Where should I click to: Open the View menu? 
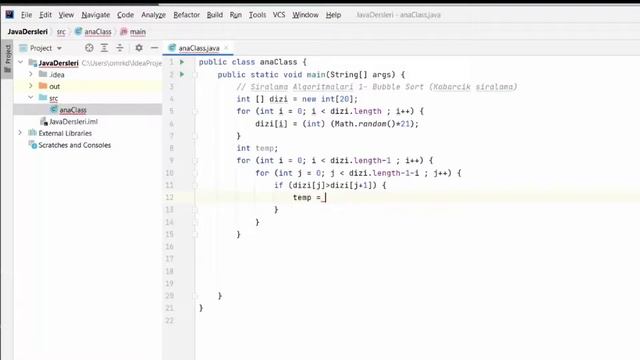coord(66,15)
